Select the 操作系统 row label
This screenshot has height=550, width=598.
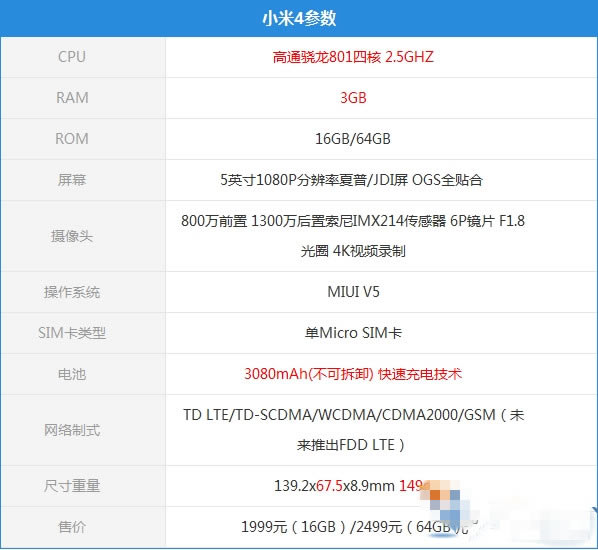pos(72,292)
